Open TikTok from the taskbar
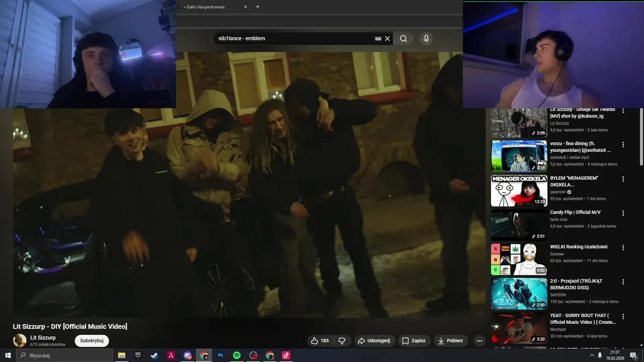The image size is (644, 362). click(286, 355)
